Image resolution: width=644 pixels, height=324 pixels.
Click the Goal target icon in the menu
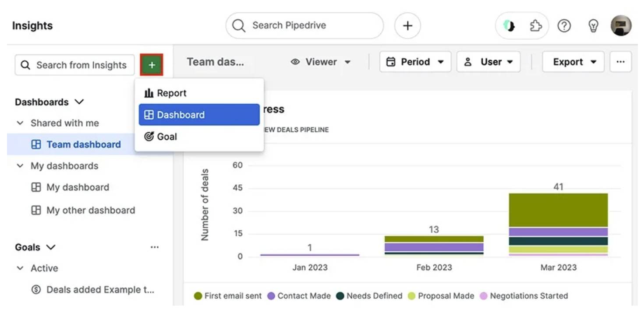[x=149, y=136]
